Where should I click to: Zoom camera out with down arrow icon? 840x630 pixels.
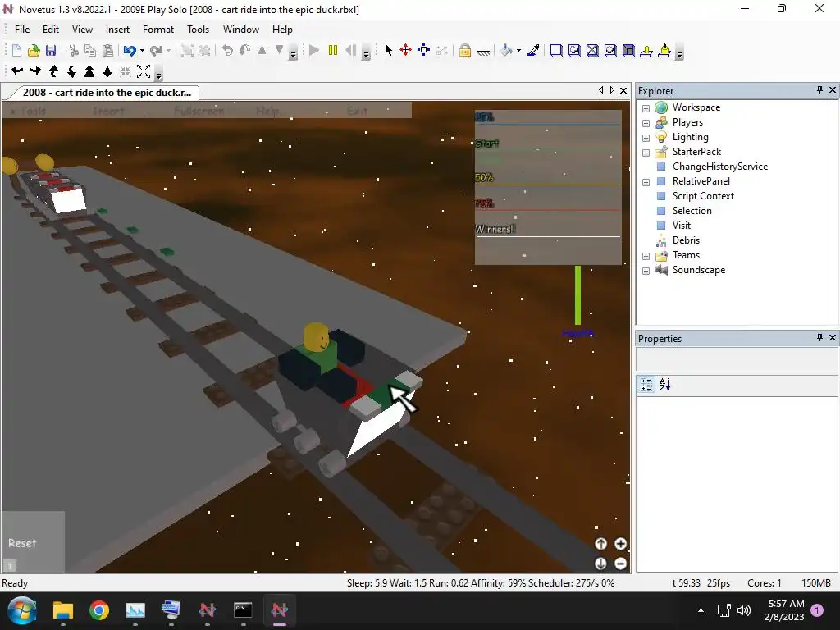pyautogui.click(x=107, y=71)
